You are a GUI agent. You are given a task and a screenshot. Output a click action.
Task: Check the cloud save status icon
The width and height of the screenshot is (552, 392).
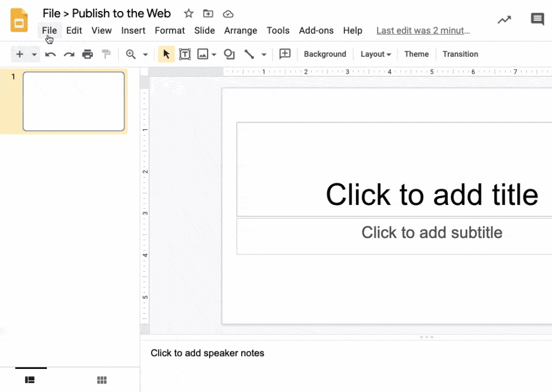[x=228, y=14]
